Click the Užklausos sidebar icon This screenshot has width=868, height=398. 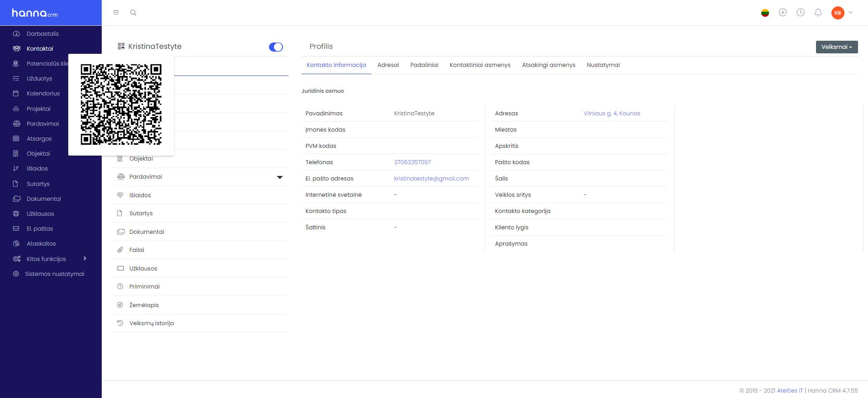16,213
